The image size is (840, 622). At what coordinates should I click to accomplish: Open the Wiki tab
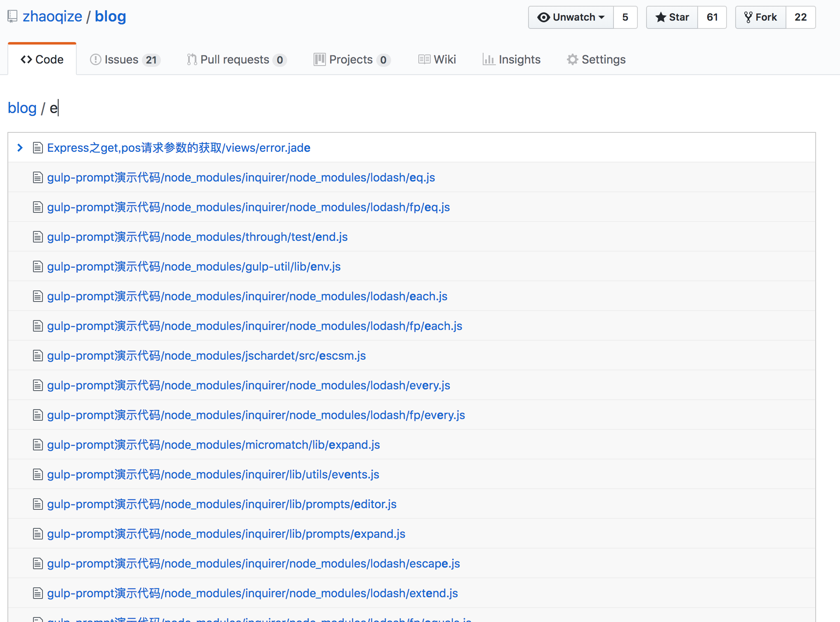(437, 59)
